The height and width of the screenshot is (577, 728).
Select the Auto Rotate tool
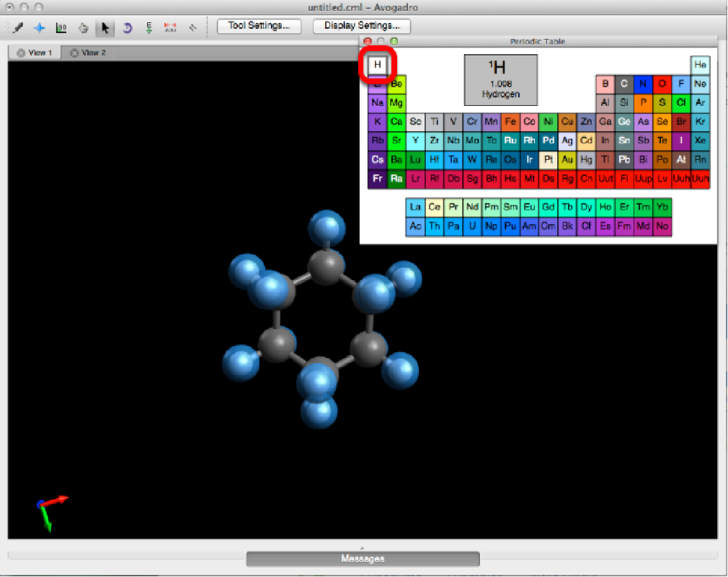pyautogui.click(x=127, y=27)
